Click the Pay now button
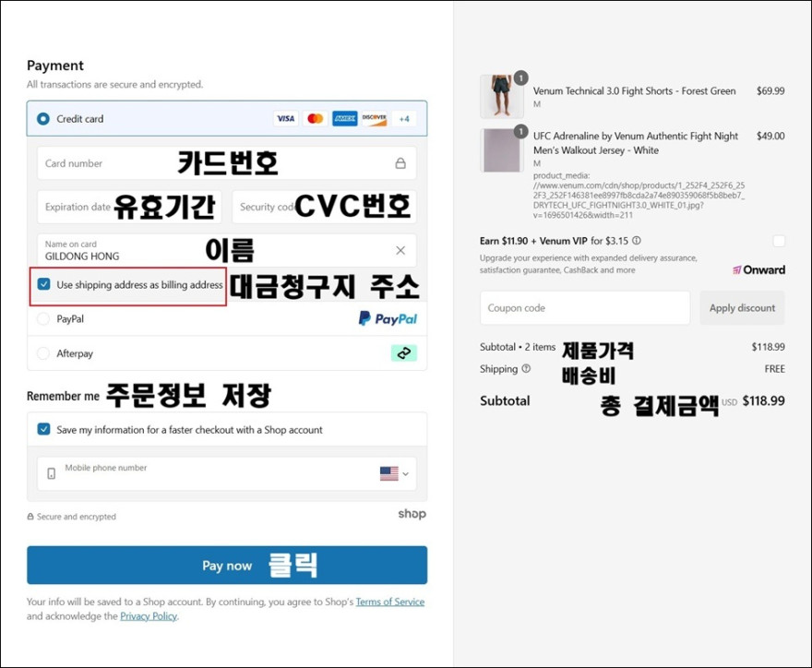The height and width of the screenshot is (668, 812). point(227,565)
